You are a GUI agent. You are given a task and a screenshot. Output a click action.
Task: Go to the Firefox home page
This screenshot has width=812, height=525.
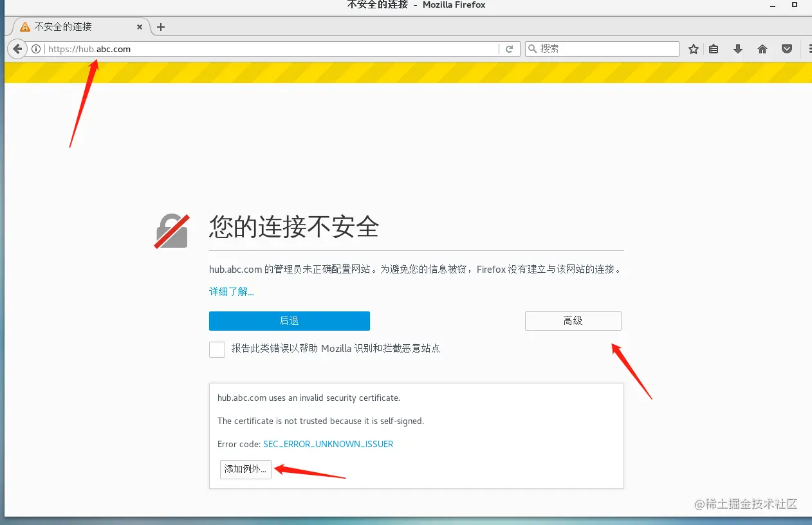[x=762, y=48]
